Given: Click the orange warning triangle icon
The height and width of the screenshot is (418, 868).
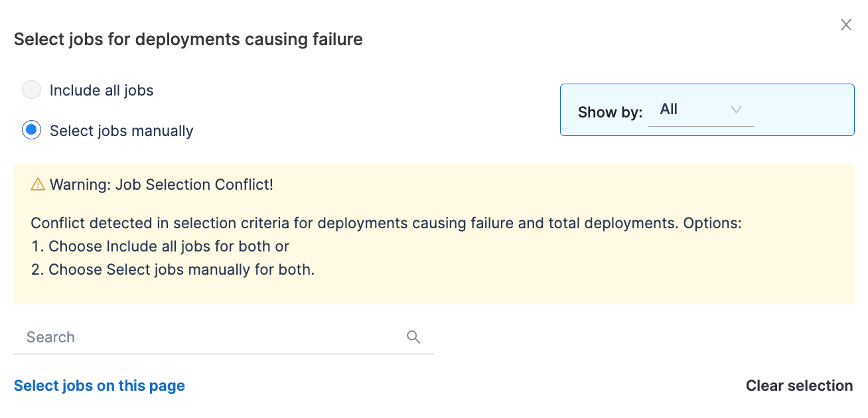Looking at the screenshot, I should click(38, 184).
